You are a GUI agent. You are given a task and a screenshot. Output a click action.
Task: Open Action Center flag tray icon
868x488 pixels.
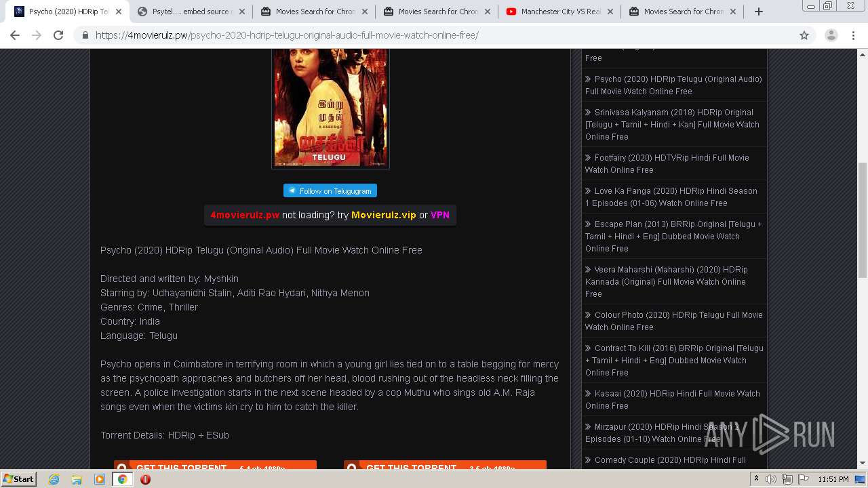point(804,479)
